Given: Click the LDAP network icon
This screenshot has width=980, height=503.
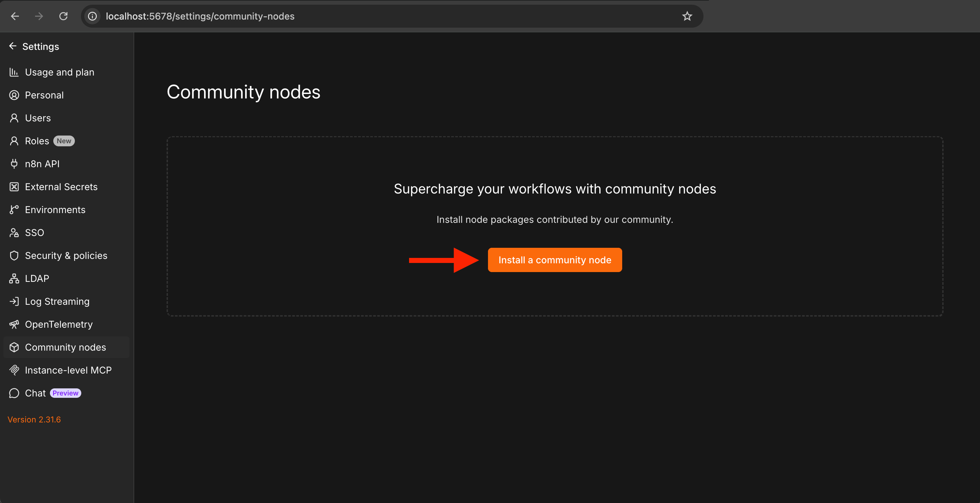Looking at the screenshot, I should (x=14, y=278).
